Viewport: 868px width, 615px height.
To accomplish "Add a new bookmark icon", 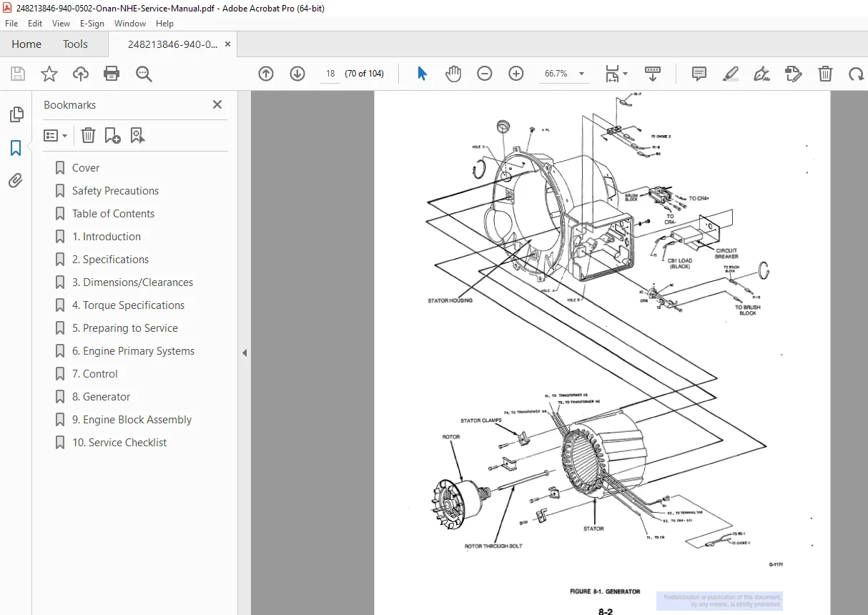I will tap(112, 135).
